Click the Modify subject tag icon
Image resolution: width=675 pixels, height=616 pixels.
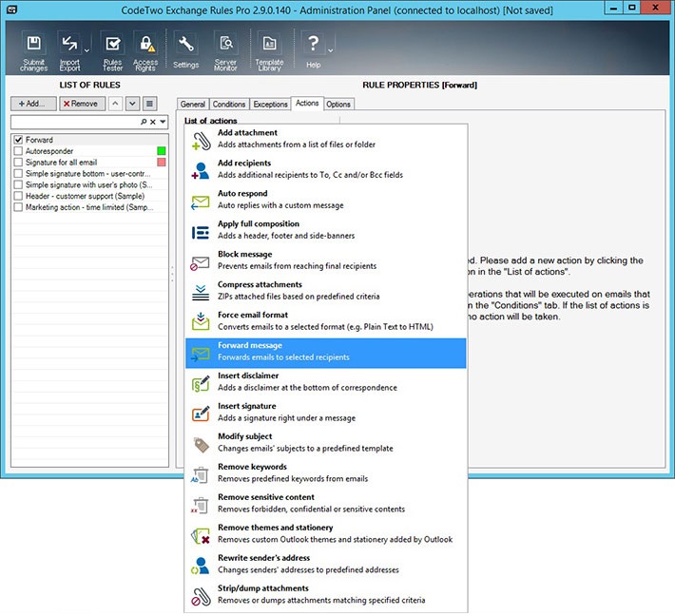pos(201,445)
